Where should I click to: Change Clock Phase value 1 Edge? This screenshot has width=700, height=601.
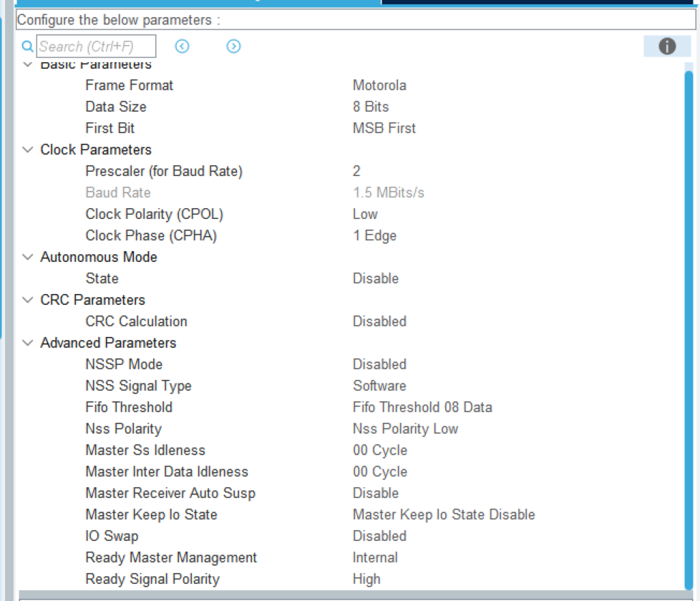tap(374, 235)
